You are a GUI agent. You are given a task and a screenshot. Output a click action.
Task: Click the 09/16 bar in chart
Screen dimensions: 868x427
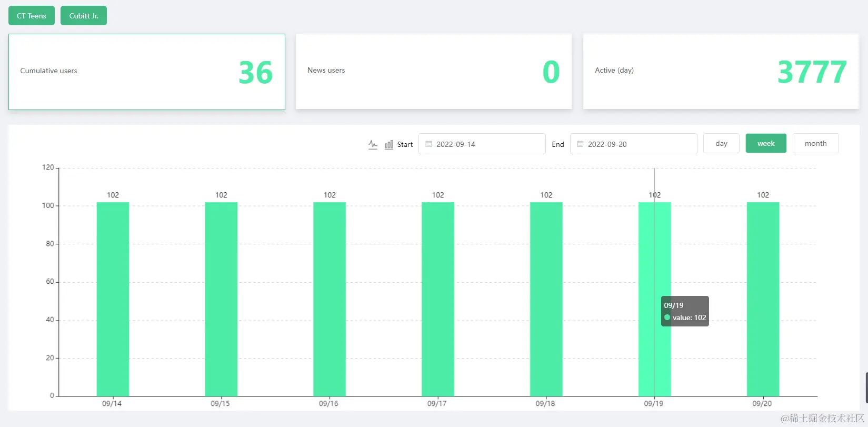click(x=330, y=299)
